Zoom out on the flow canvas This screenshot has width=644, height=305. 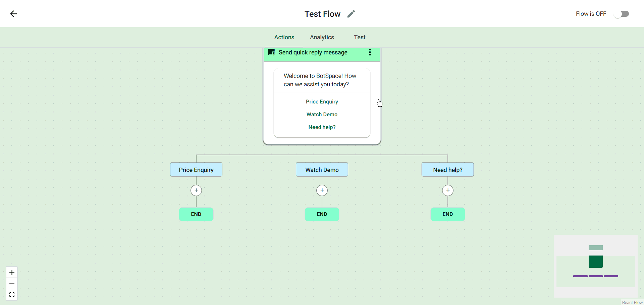point(12,284)
